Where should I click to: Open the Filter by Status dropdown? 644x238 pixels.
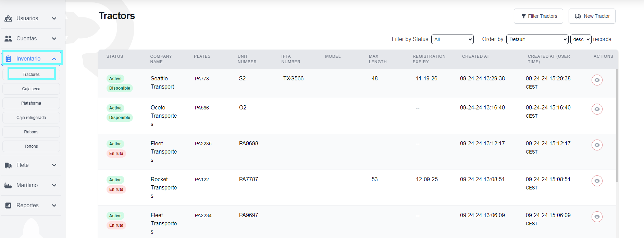pos(452,39)
